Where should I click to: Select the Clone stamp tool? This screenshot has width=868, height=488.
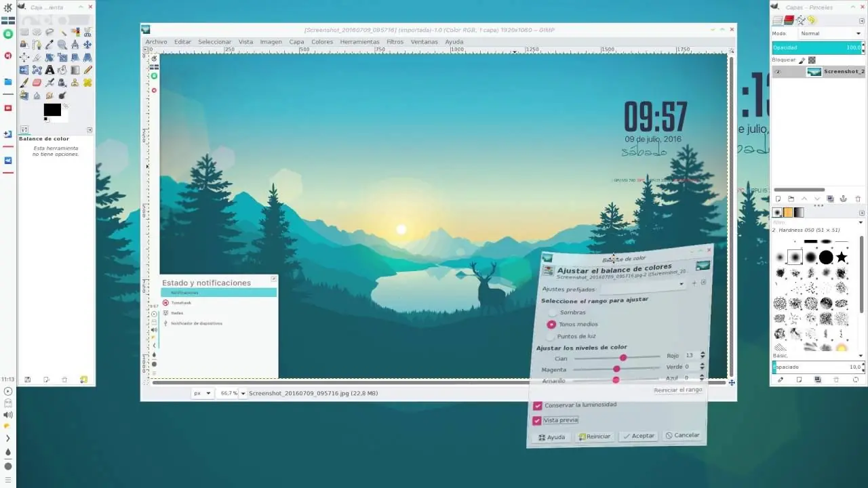pyautogui.click(x=75, y=83)
